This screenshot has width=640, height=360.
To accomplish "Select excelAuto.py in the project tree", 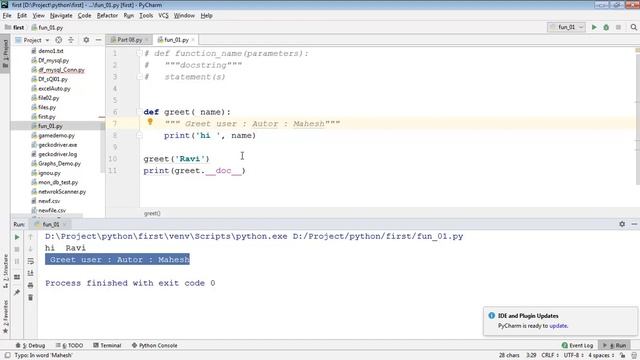I will coord(54,89).
